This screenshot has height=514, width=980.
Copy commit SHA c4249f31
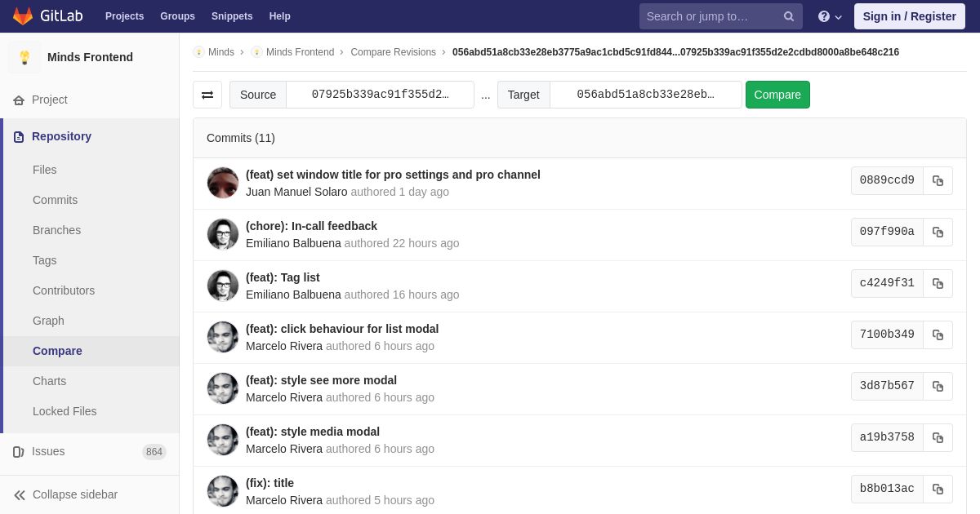[938, 283]
